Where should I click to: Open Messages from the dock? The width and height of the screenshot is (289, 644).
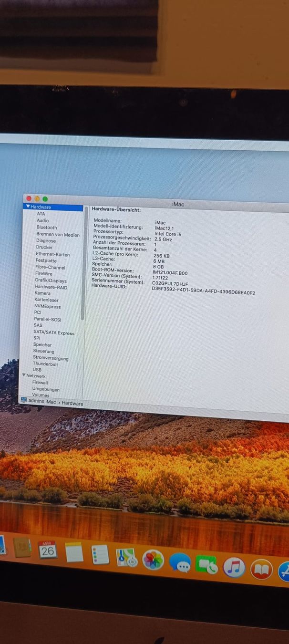tap(180, 563)
